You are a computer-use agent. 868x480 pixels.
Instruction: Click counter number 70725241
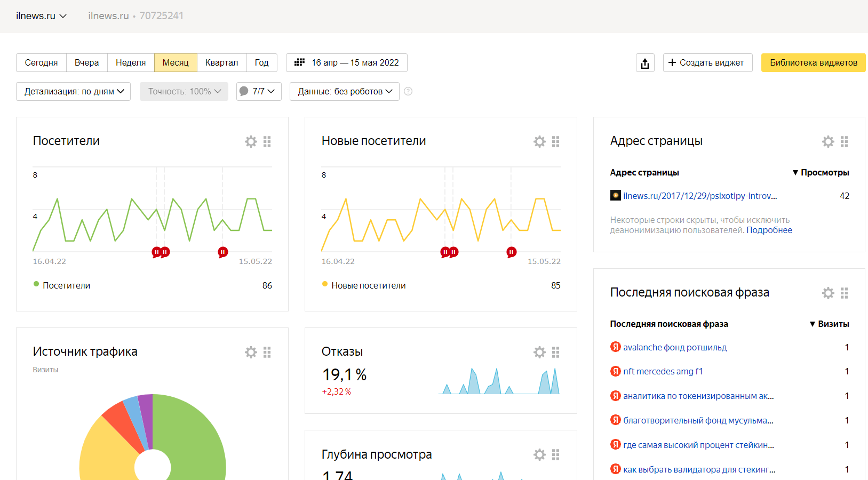pos(162,16)
